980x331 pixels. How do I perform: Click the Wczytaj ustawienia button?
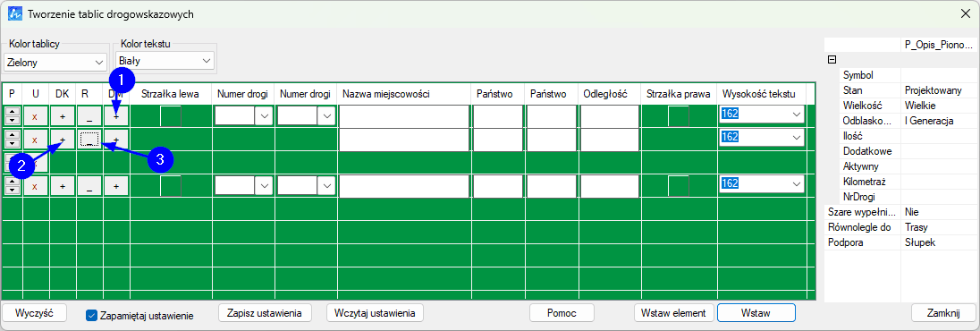375,312
